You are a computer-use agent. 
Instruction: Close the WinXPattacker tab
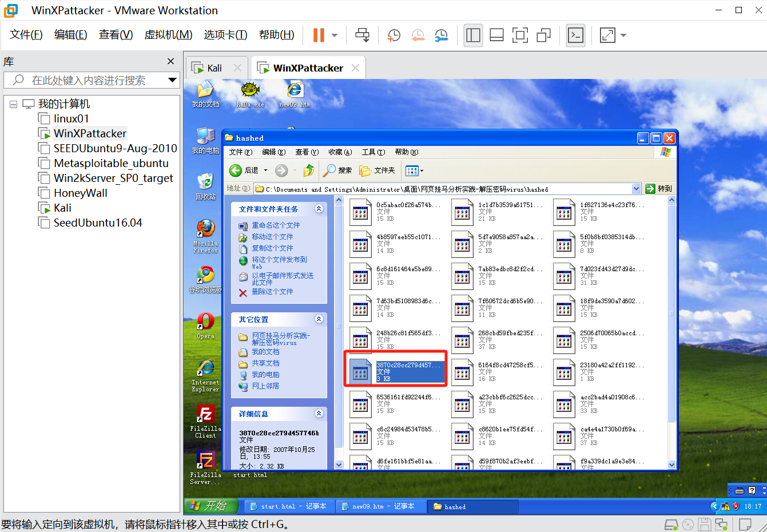tap(355, 68)
